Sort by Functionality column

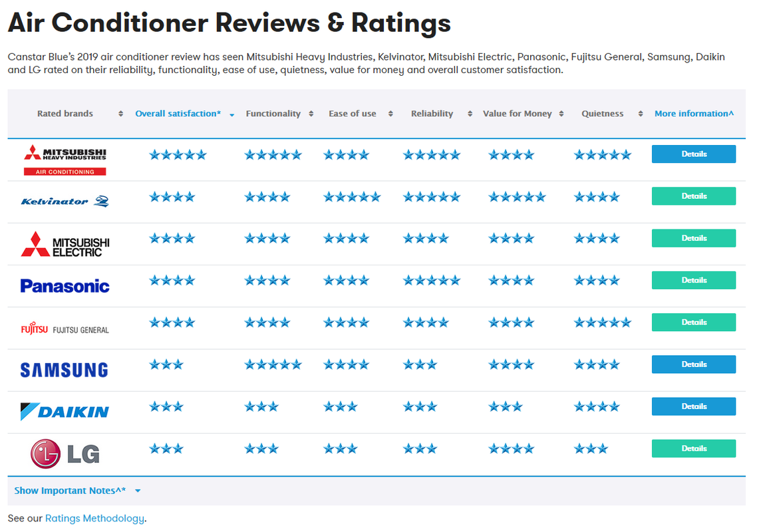(311, 114)
